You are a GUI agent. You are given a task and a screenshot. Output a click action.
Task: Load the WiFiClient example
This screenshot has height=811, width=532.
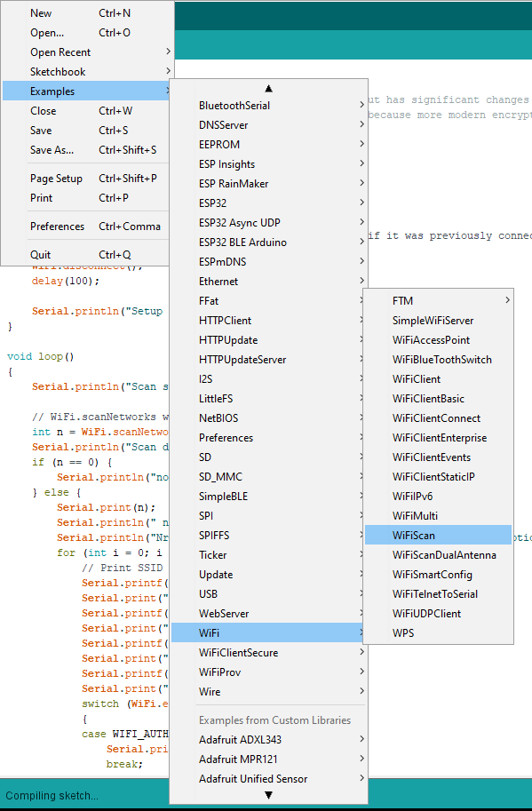tap(439, 379)
